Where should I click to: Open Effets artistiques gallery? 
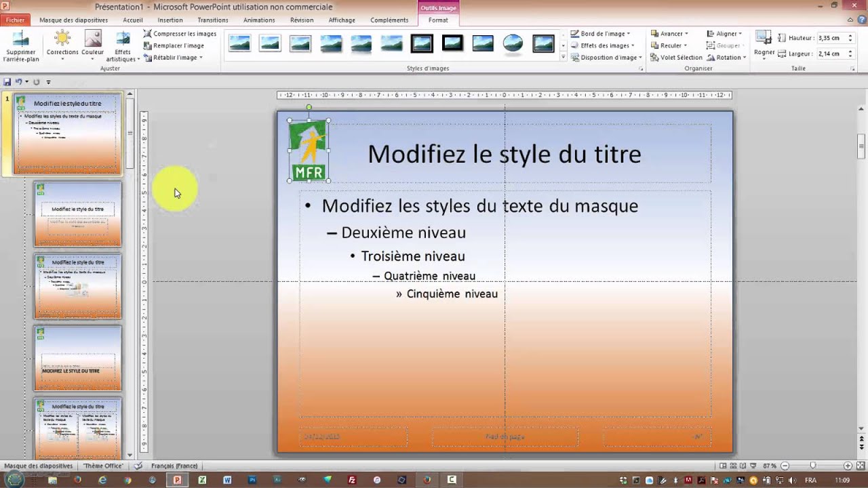point(123,45)
